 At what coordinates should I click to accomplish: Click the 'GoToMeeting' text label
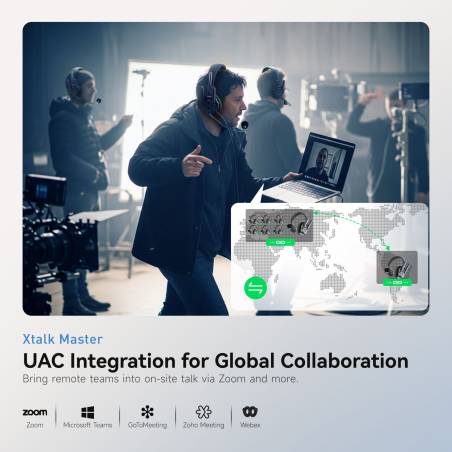148,425
